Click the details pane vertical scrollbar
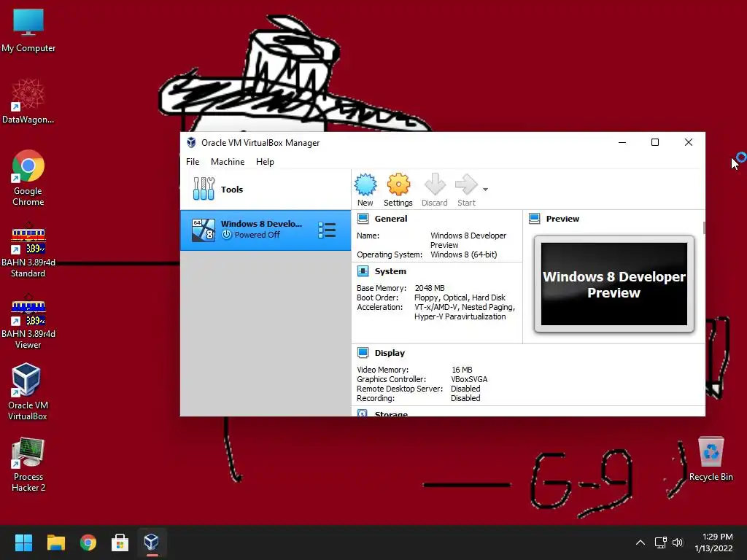The image size is (747, 560). coord(704,227)
